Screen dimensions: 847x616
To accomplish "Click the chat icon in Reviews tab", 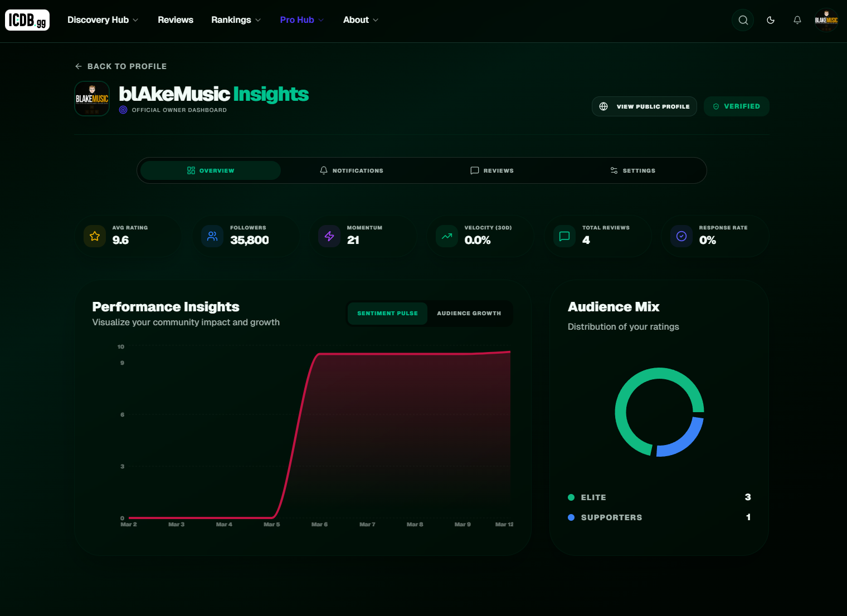I will pyautogui.click(x=475, y=170).
